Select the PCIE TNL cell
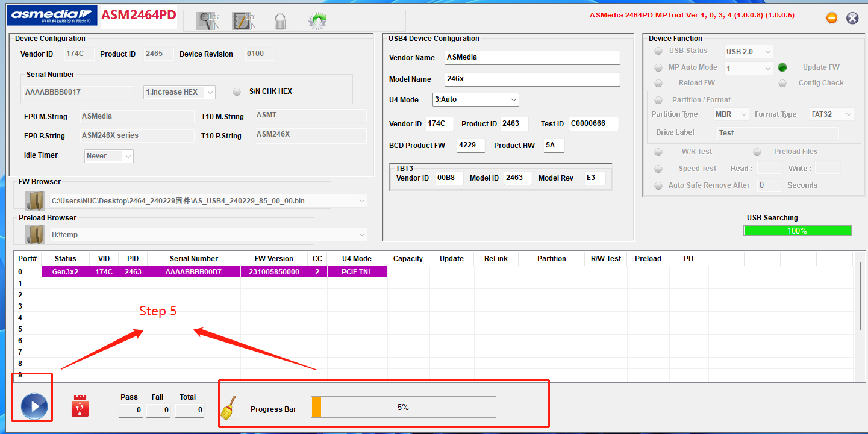Image resolution: width=868 pixels, height=434 pixels. [x=357, y=272]
